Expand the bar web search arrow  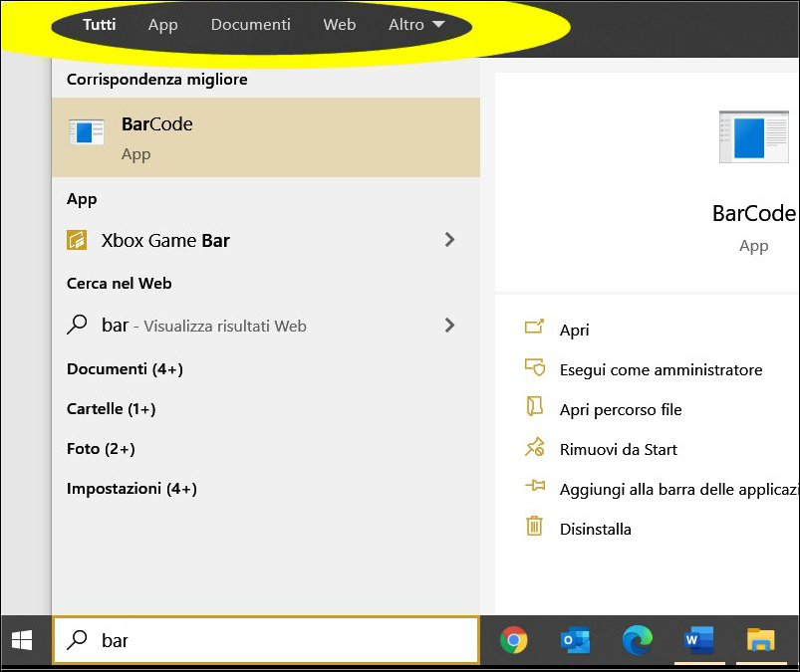(x=449, y=325)
